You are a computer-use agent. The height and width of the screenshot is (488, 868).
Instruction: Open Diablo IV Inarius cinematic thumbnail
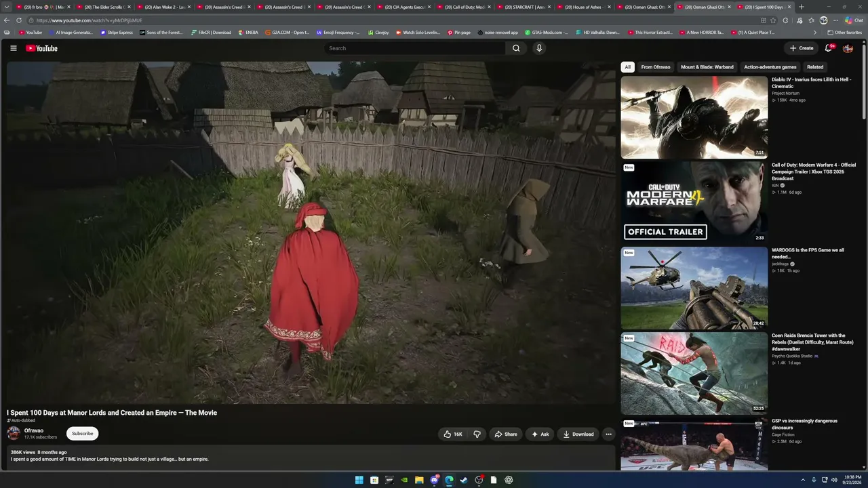click(694, 117)
